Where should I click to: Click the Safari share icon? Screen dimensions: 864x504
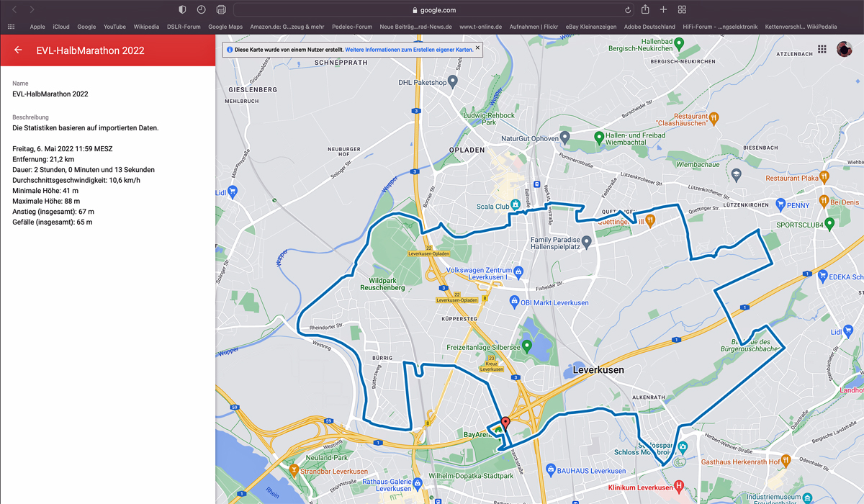645,10
